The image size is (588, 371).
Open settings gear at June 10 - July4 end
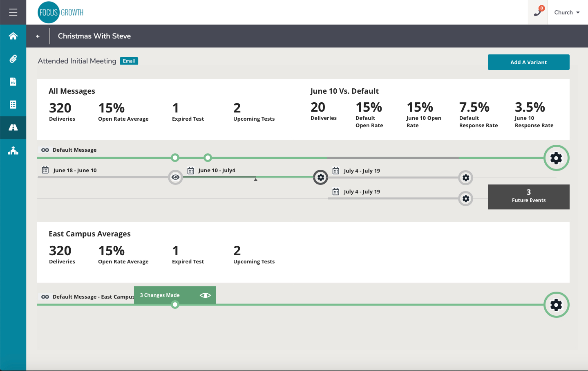(321, 178)
